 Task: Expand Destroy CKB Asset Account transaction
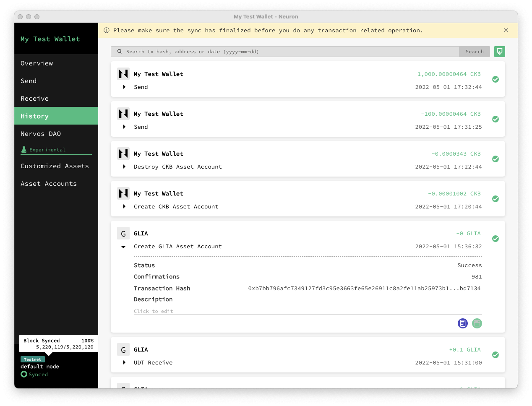point(124,167)
